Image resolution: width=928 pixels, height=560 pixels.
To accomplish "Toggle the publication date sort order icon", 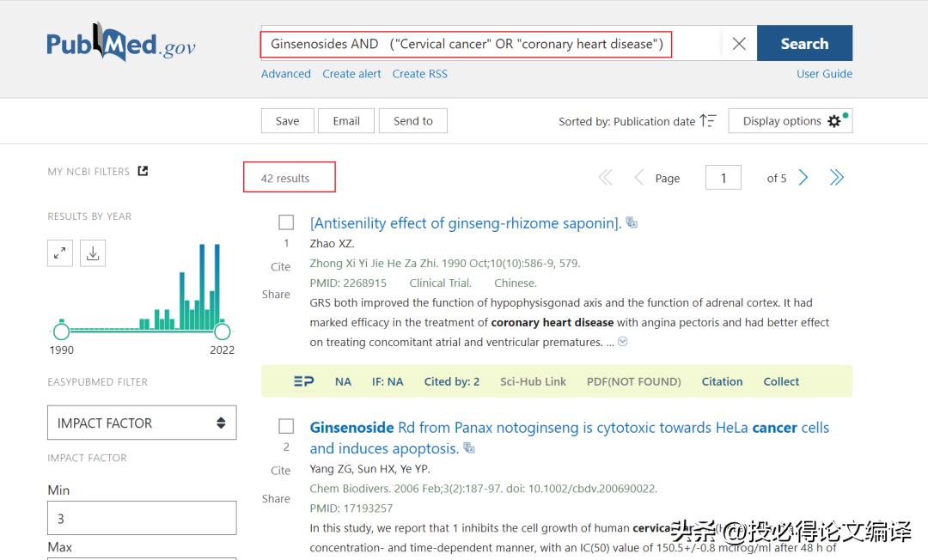I will 708,120.
